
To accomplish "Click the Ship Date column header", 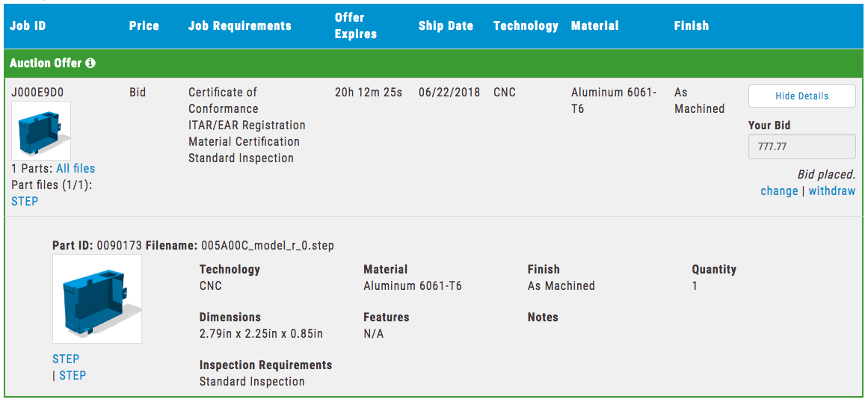I will [x=446, y=26].
